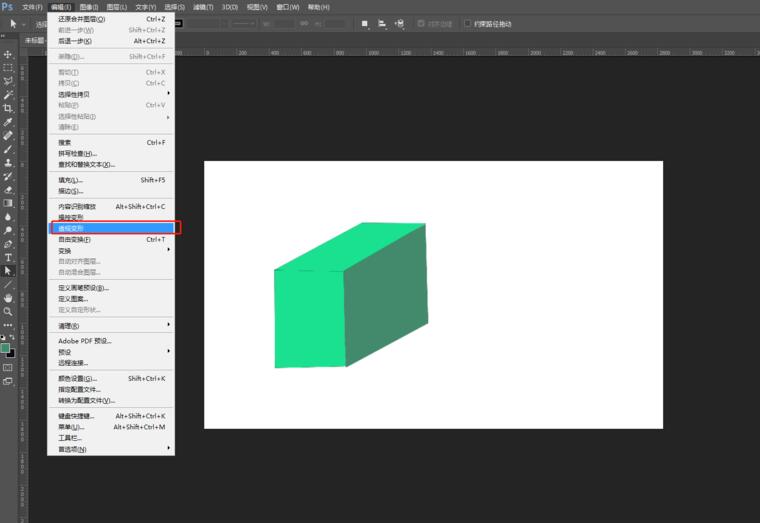Select the Rectangular Marquee tool

8,67
